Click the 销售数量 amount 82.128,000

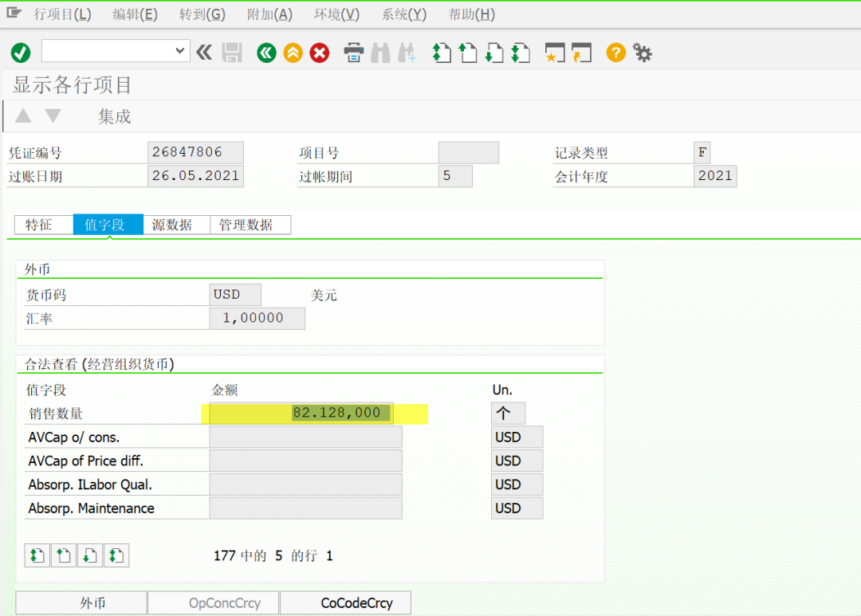point(301,413)
